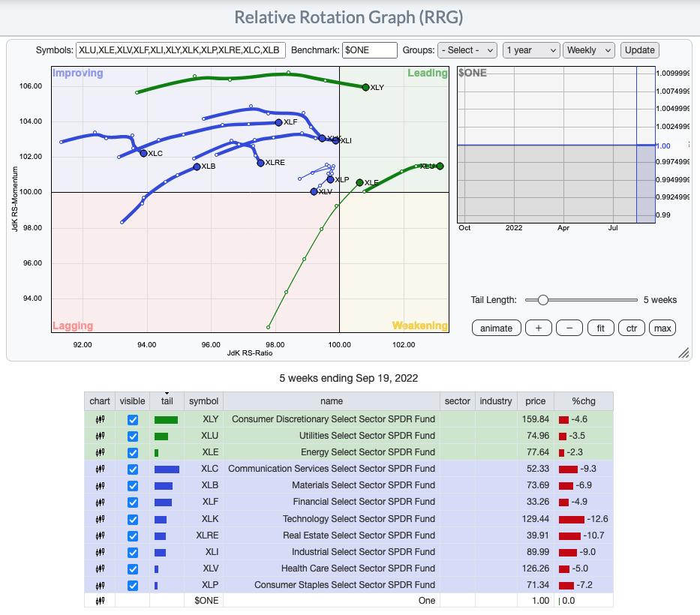Sort table by sector column header
This screenshot has width=700, height=615.
point(457,401)
